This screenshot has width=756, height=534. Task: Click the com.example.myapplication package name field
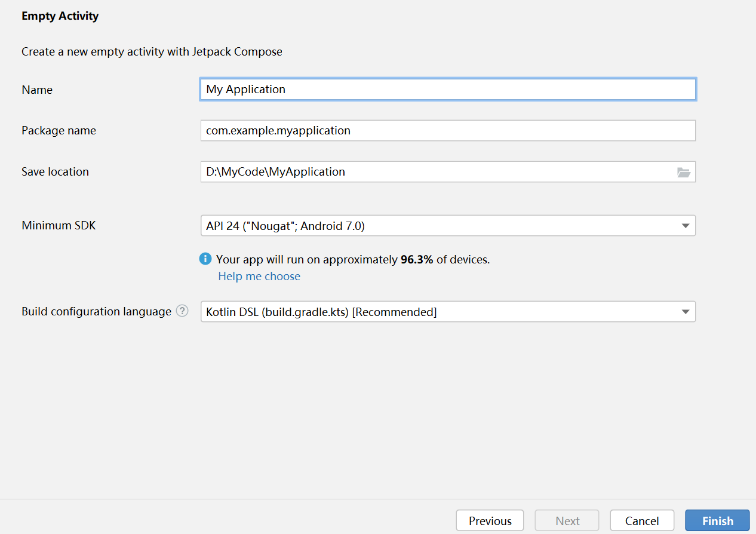(448, 130)
